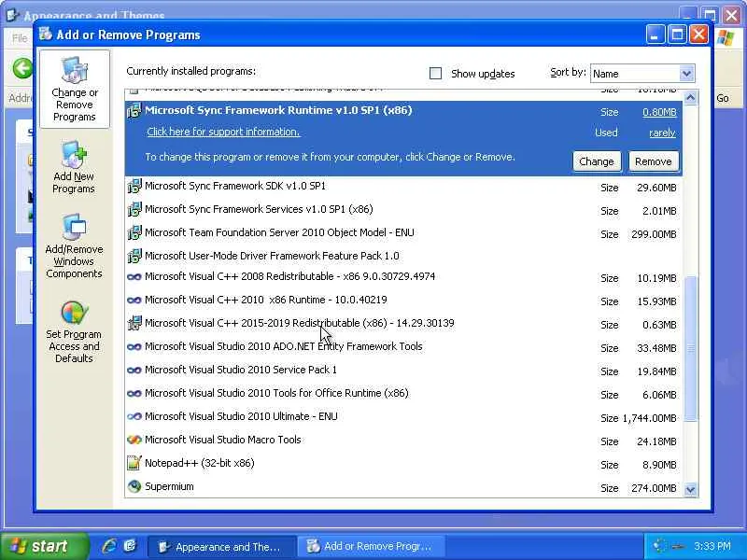Viewport: 747px width, 560px height.
Task: Select Visual C++ 2008 Redistributable x86 entry
Action: [x=403, y=276]
